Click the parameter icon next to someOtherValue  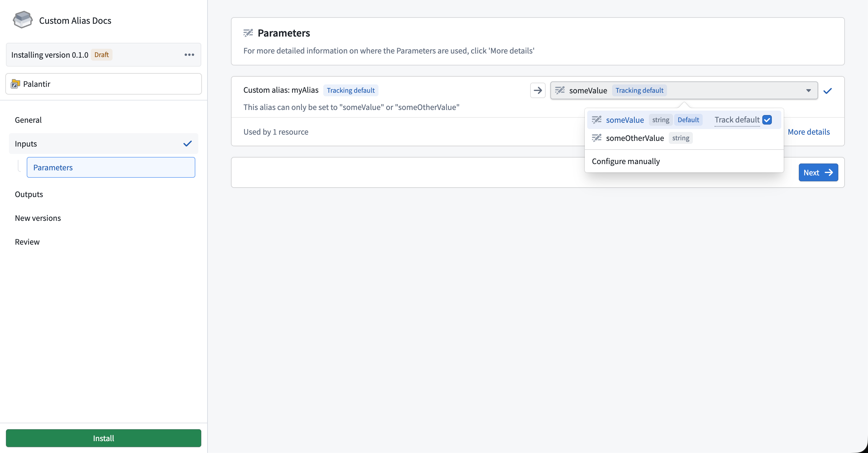pyautogui.click(x=596, y=138)
